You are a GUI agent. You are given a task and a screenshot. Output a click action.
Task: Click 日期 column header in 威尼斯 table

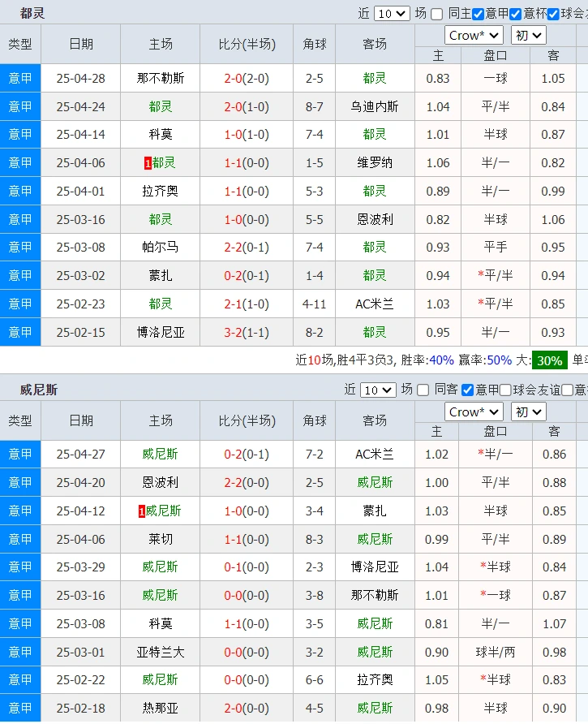tap(81, 420)
